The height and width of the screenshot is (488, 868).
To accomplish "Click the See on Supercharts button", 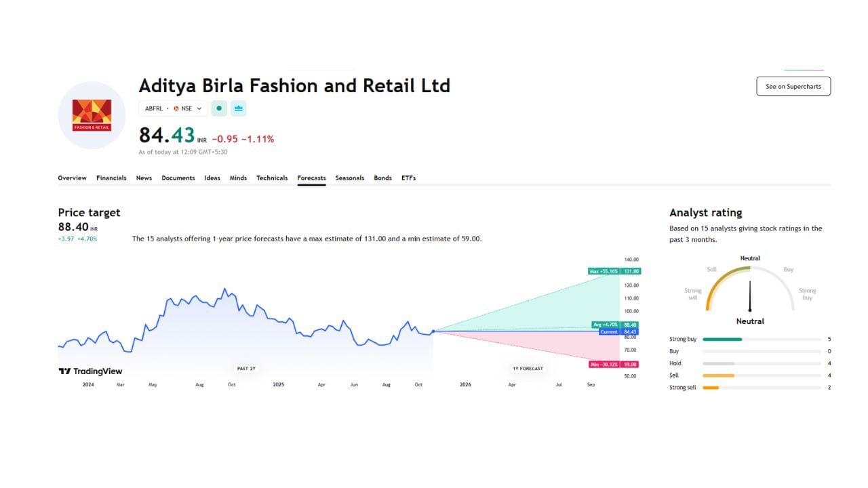I will [793, 86].
